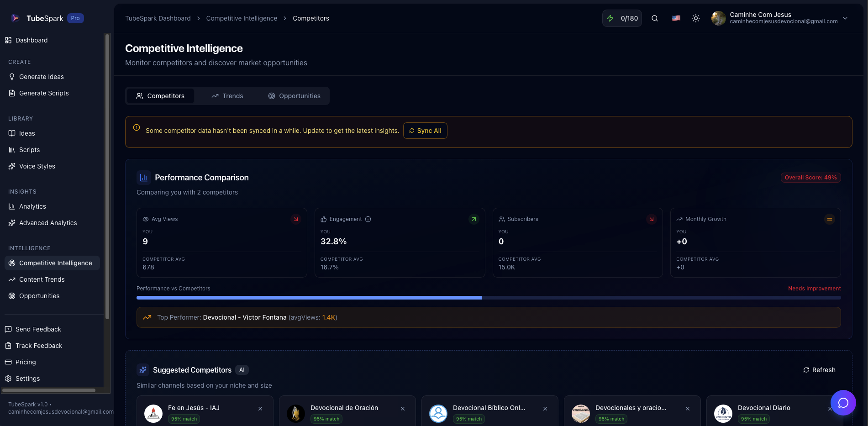868x426 pixels.
Task: Dismiss the Fe en Jesús - IAJ suggestion
Action: coord(260,409)
